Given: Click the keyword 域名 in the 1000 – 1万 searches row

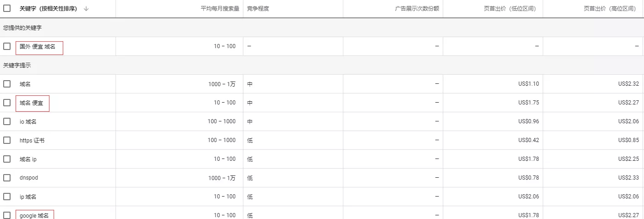Looking at the screenshot, I should pos(25,84).
